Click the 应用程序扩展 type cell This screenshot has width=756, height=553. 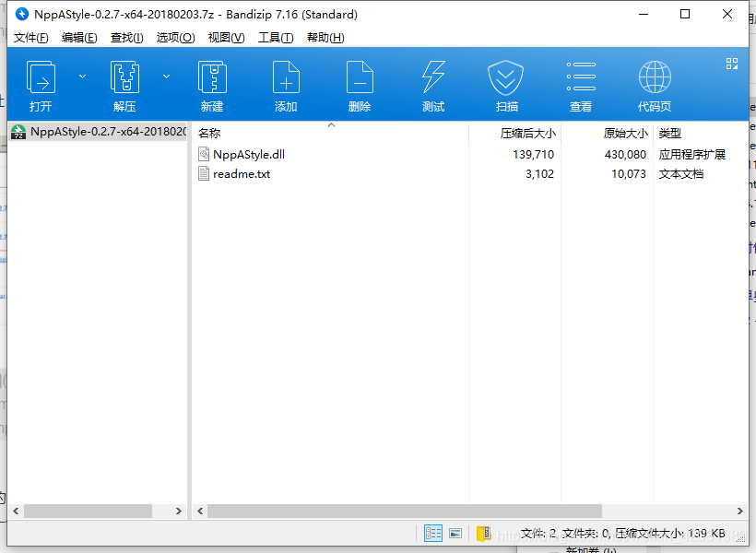click(x=691, y=154)
